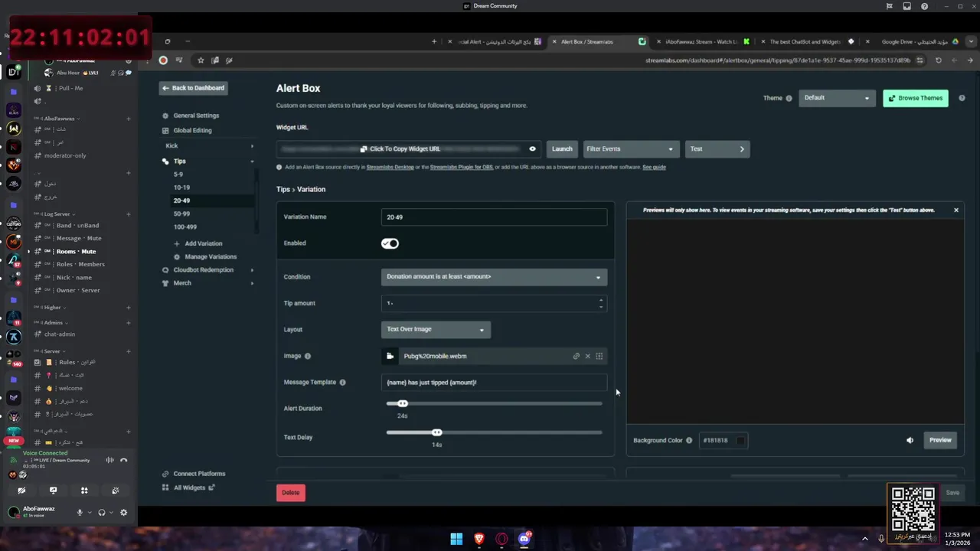Disconnect Discord voice call with hang-up icon
Screen dimensions: 980x551
click(x=124, y=460)
